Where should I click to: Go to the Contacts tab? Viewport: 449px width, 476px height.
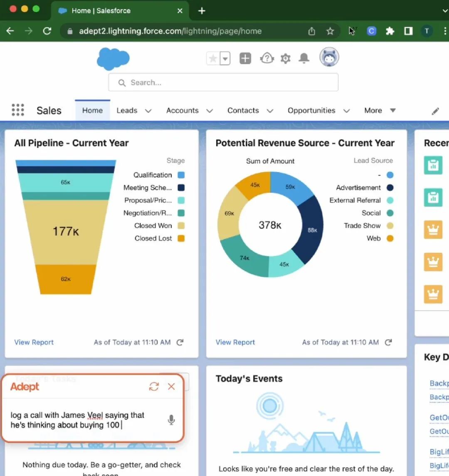tap(243, 111)
